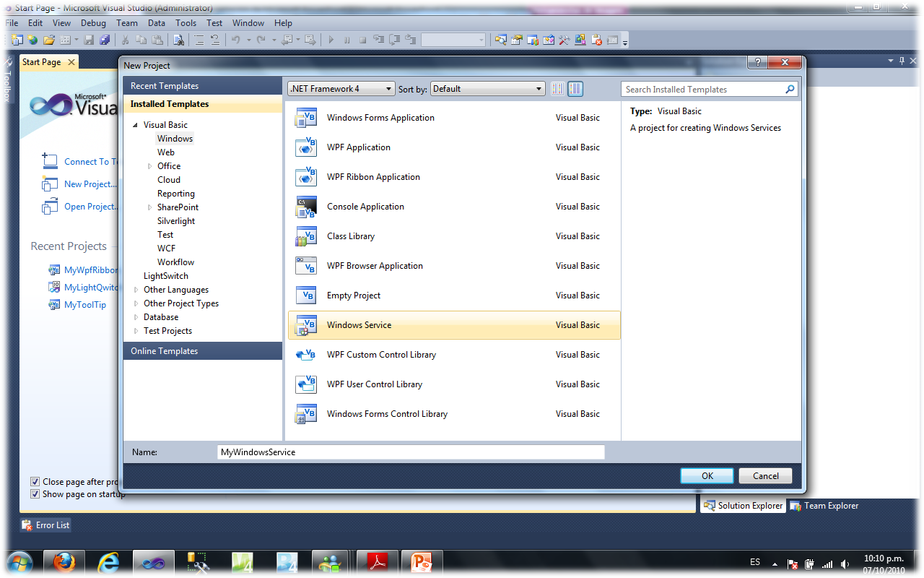The width and height of the screenshot is (924, 578).
Task: Switch templates to small icons view
Action: 557,88
